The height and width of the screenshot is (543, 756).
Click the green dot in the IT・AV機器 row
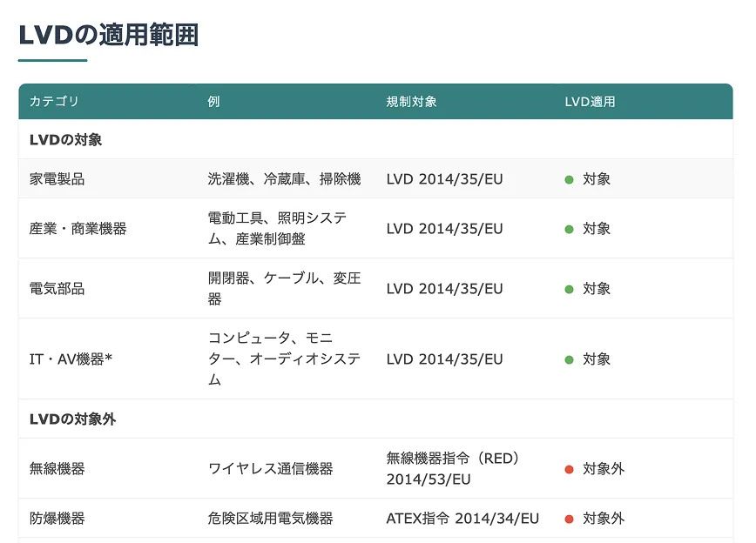coord(569,359)
